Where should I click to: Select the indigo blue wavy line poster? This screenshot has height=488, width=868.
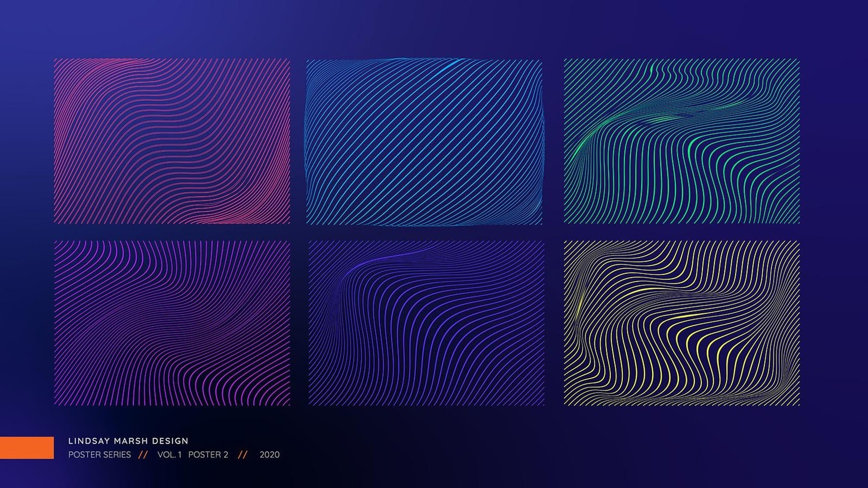[427, 323]
